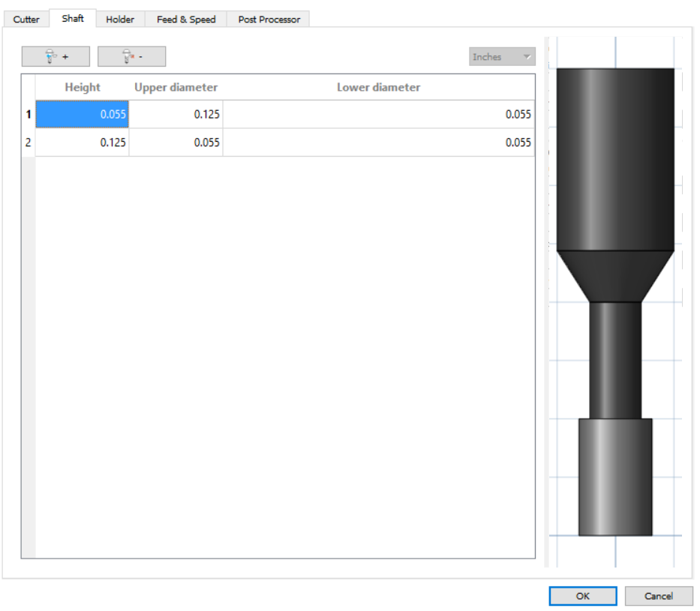This screenshot has height=611, width=700.
Task: Open the Post Processor tab
Action: coord(268,19)
